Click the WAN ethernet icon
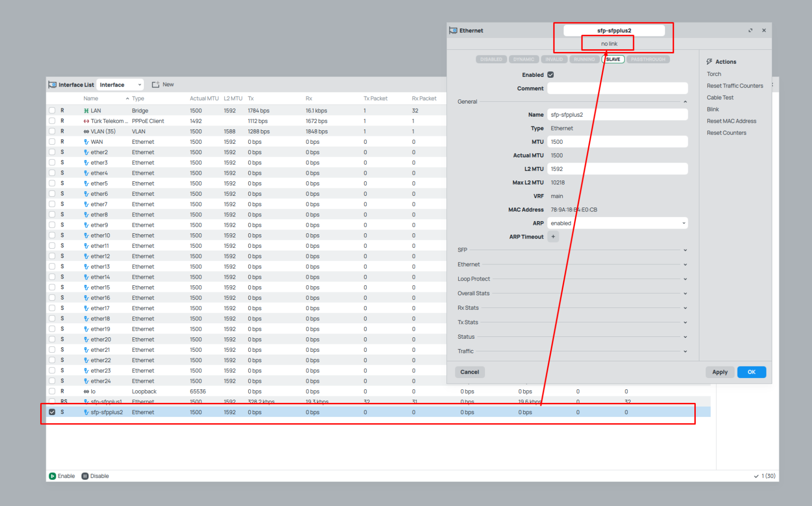Viewport: 812px width, 506px height. pyautogui.click(x=86, y=142)
